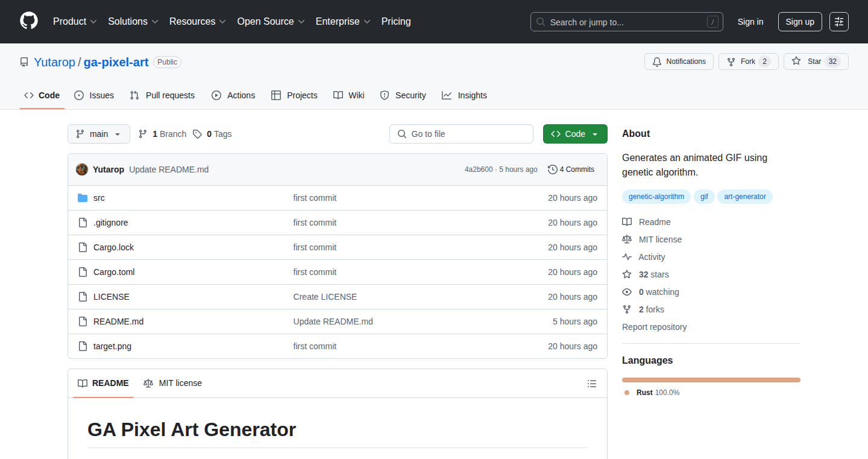Focus the Search or jump to field
This screenshot has width=868, height=459.
pos(627,22)
